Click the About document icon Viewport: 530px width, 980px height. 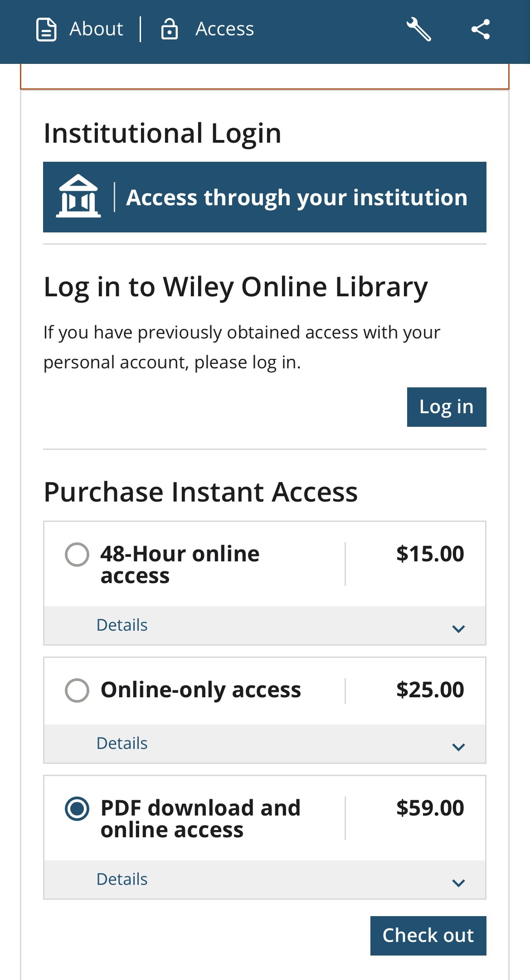(x=46, y=29)
